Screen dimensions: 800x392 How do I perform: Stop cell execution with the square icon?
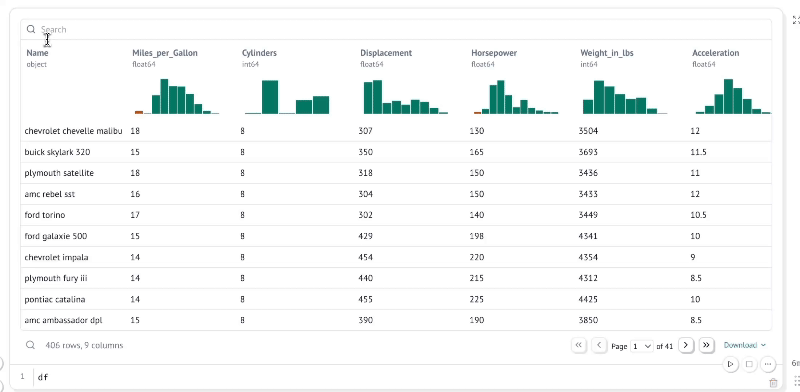click(749, 364)
